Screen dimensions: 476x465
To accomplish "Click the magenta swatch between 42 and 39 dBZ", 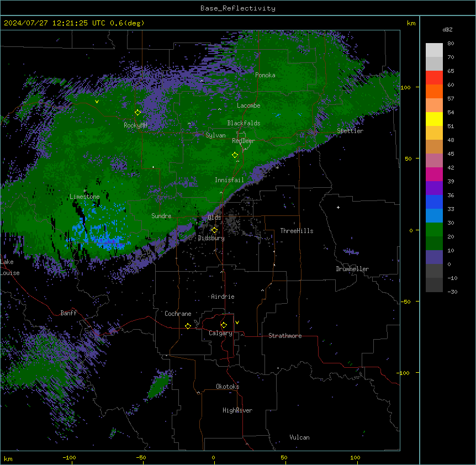I will pyautogui.click(x=434, y=174).
